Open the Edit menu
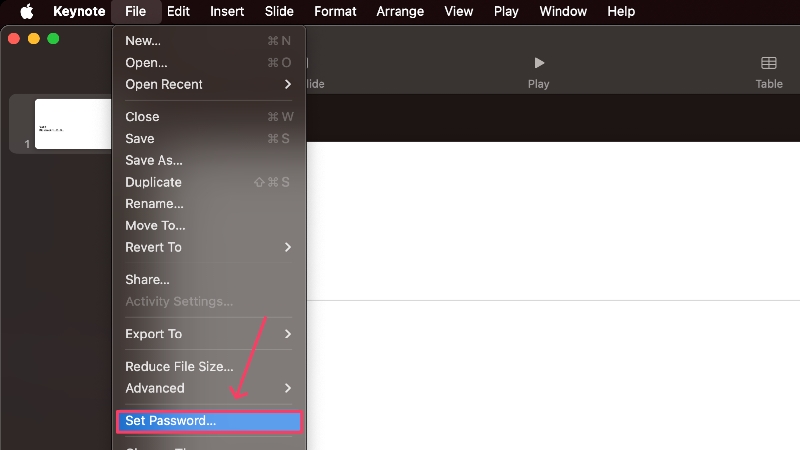Image resolution: width=800 pixels, height=450 pixels. [178, 11]
